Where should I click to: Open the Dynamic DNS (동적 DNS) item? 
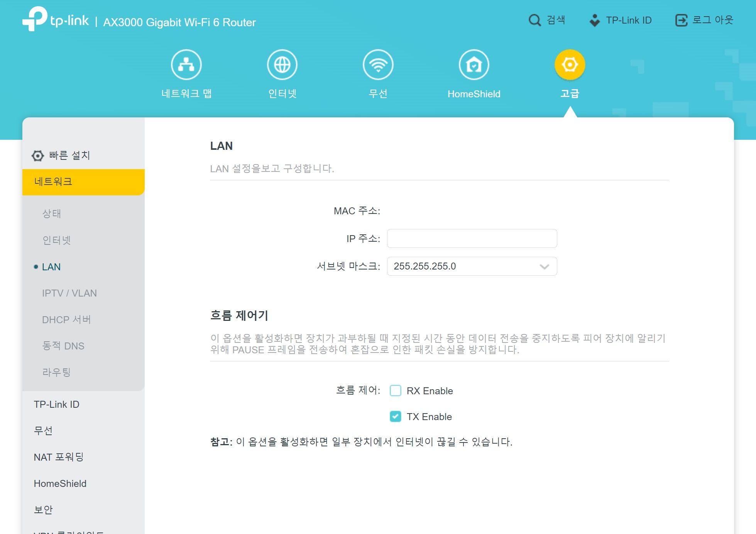point(63,346)
